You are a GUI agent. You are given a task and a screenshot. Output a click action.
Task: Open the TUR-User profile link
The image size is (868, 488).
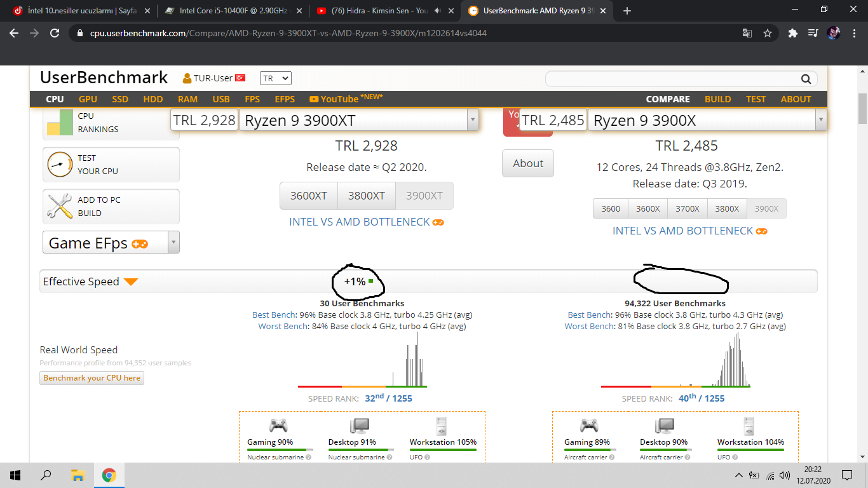point(214,78)
